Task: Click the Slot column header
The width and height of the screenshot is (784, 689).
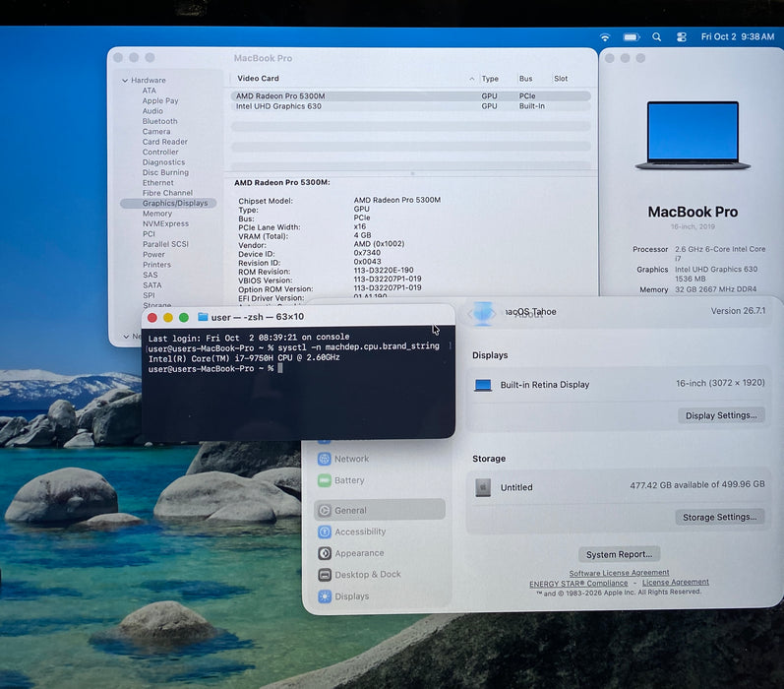Action: [561, 79]
